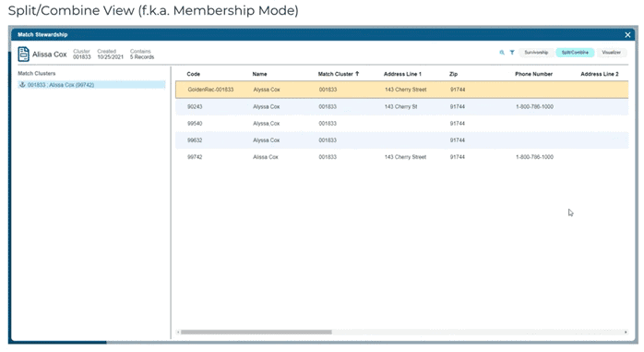
Task: Select the GoldenRec-001833 row code
Action: [210, 90]
